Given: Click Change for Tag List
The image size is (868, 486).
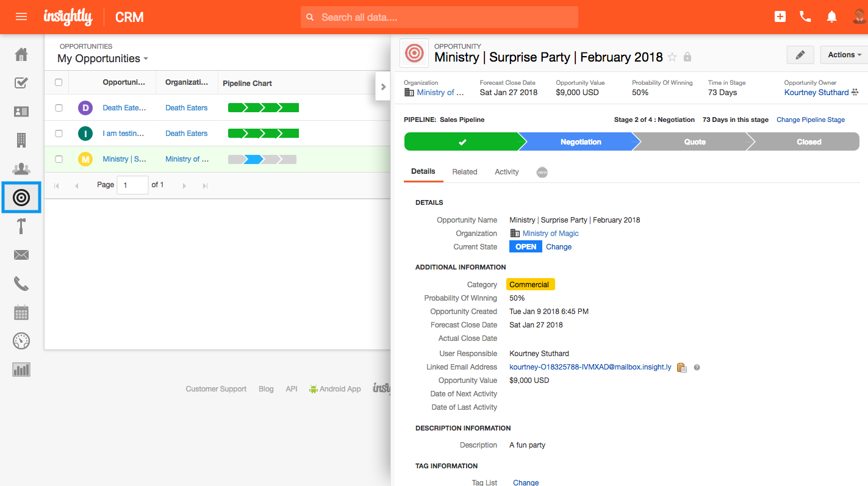Looking at the screenshot, I should pos(526,482).
